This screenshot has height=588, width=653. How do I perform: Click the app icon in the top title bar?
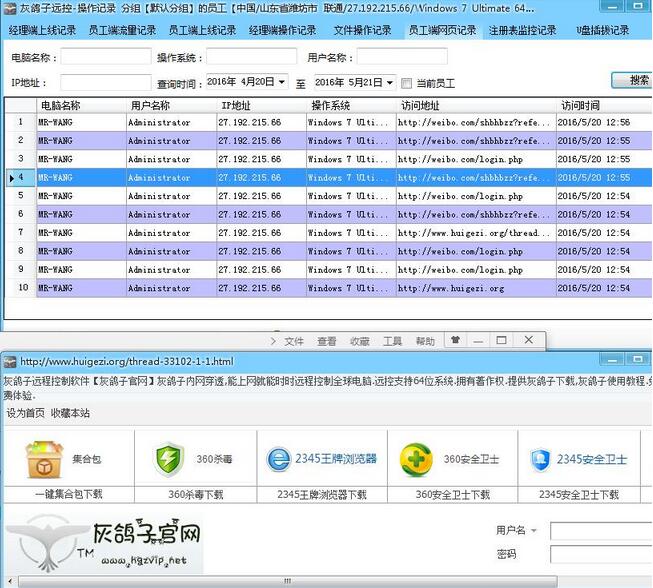pyautogui.click(x=9, y=8)
